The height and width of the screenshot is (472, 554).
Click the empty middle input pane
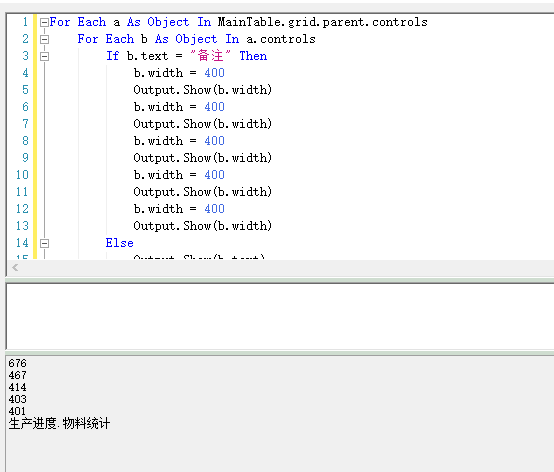pos(280,316)
